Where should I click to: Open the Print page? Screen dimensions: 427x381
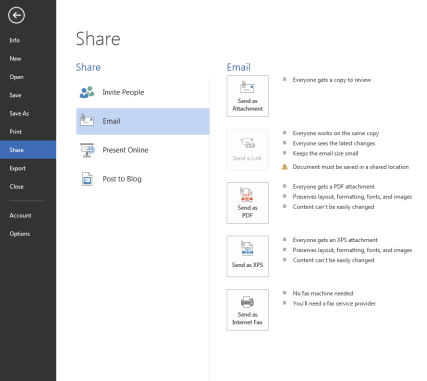coord(16,132)
